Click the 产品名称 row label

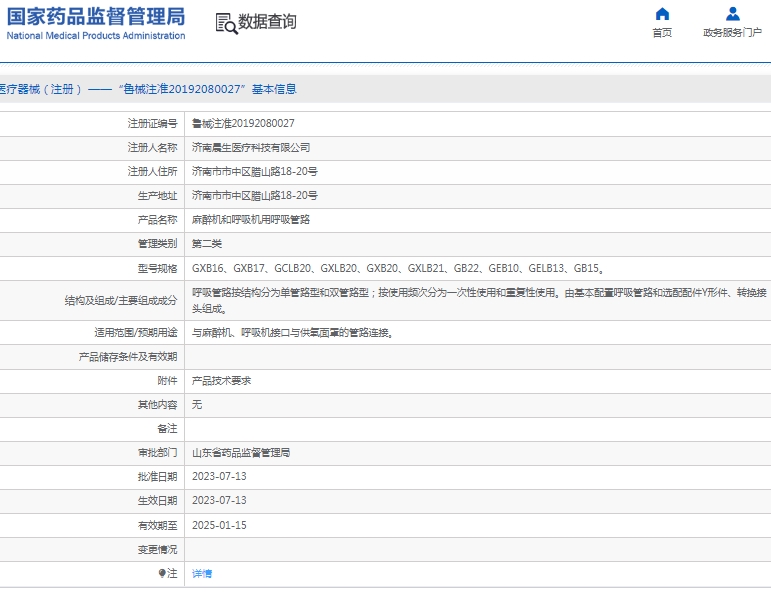(157, 220)
